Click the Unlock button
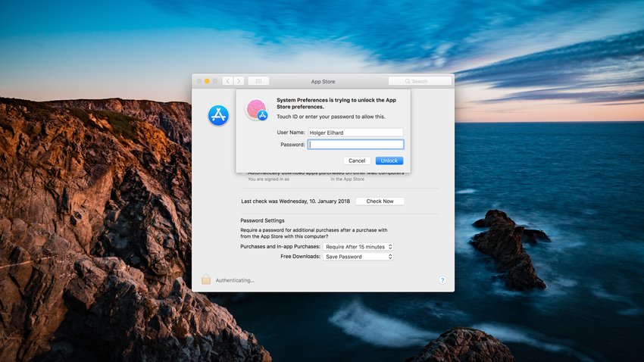Viewport: 644px width, 362px height. tap(389, 161)
